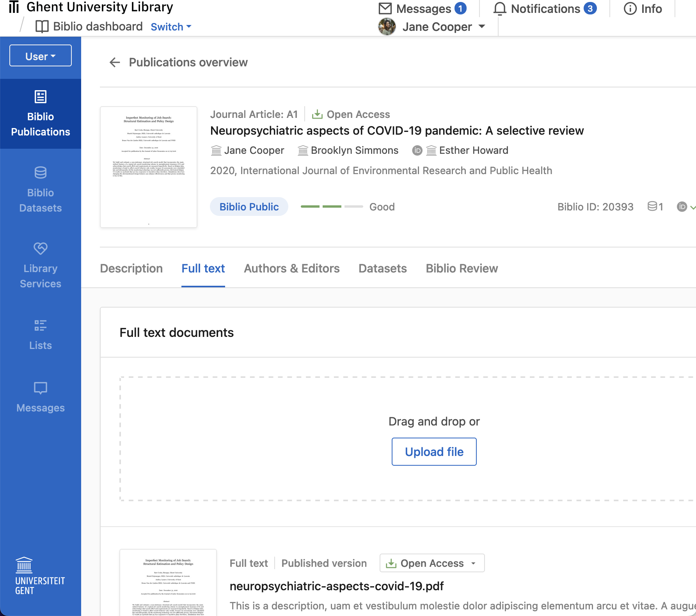The height and width of the screenshot is (616, 696).
Task: Open the Biblio Review tab
Action: [x=461, y=268]
